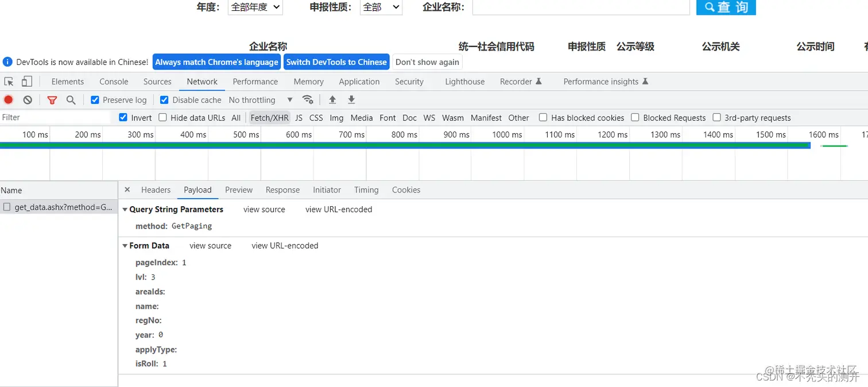868x387 pixels.
Task: Filter requests by CSS type
Action: point(316,118)
